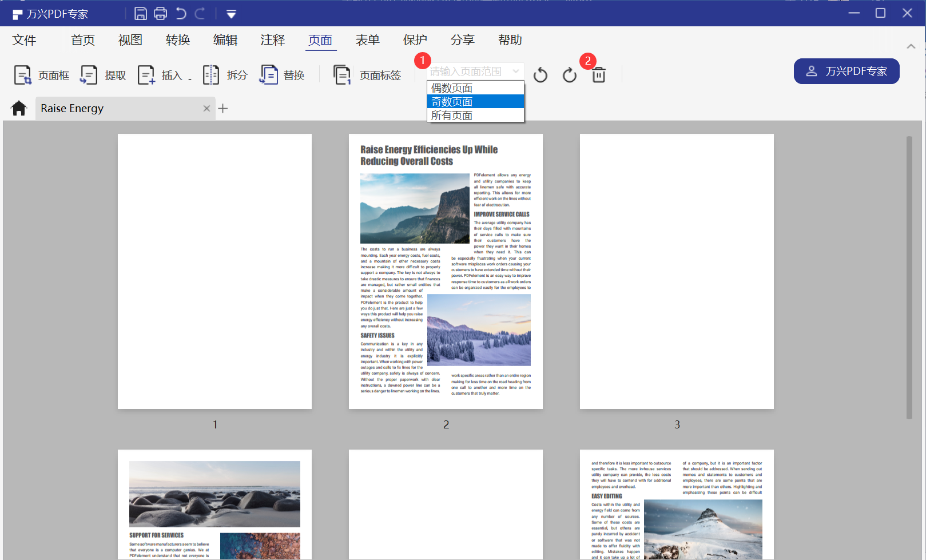This screenshot has width=926, height=560.
Task: Click the 拆分 split document tool
Action: (225, 76)
